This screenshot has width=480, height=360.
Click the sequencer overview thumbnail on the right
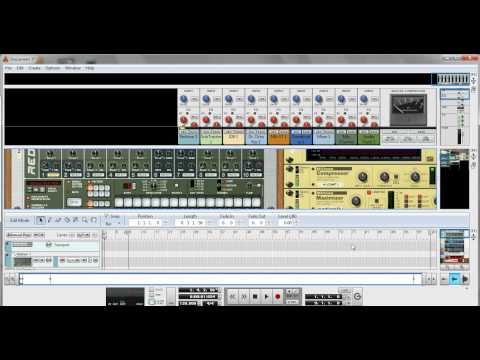[454, 247]
